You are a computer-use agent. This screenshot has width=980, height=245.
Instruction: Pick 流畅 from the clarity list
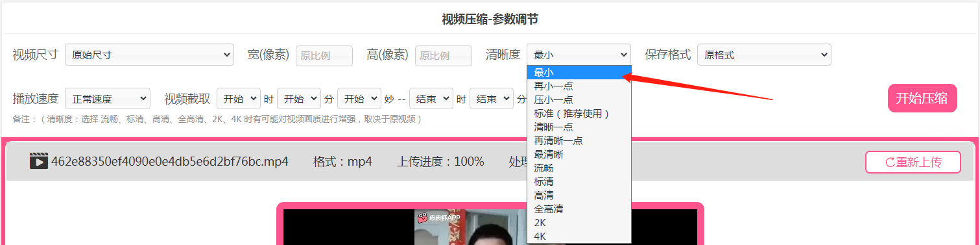pyautogui.click(x=579, y=168)
